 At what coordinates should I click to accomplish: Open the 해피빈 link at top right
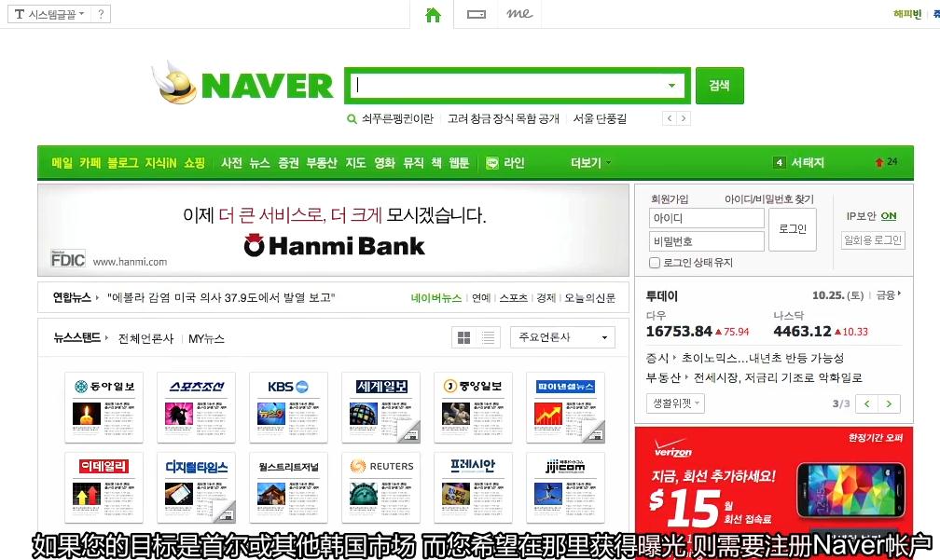907,14
